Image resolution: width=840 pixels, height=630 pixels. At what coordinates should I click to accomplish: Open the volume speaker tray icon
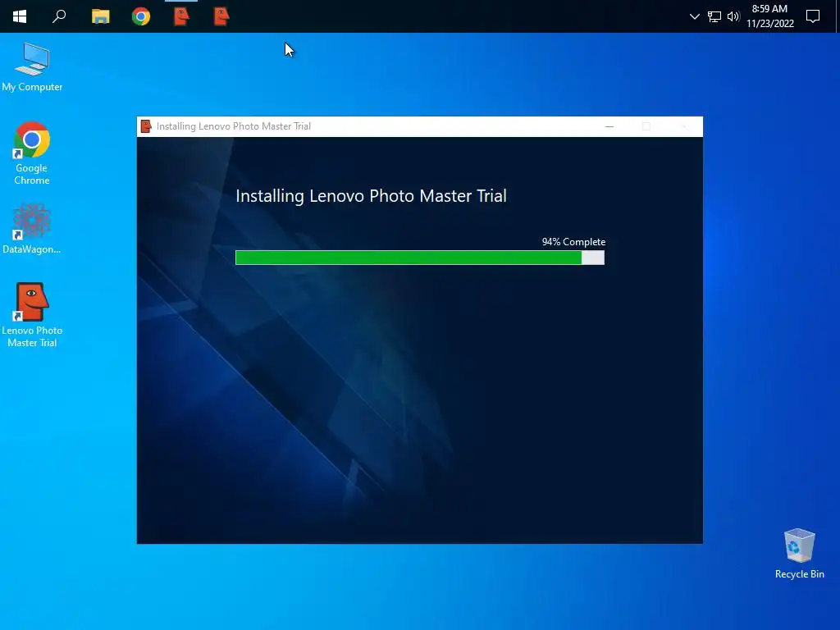click(x=733, y=16)
